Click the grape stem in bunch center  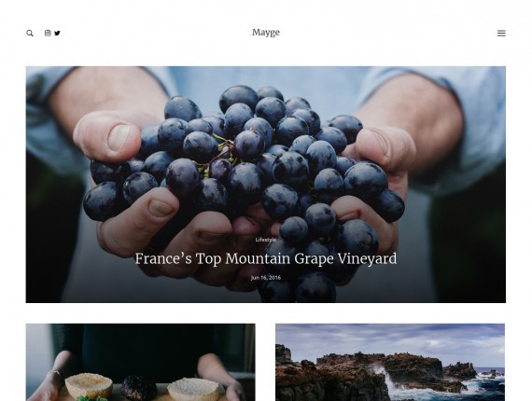[x=222, y=151]
